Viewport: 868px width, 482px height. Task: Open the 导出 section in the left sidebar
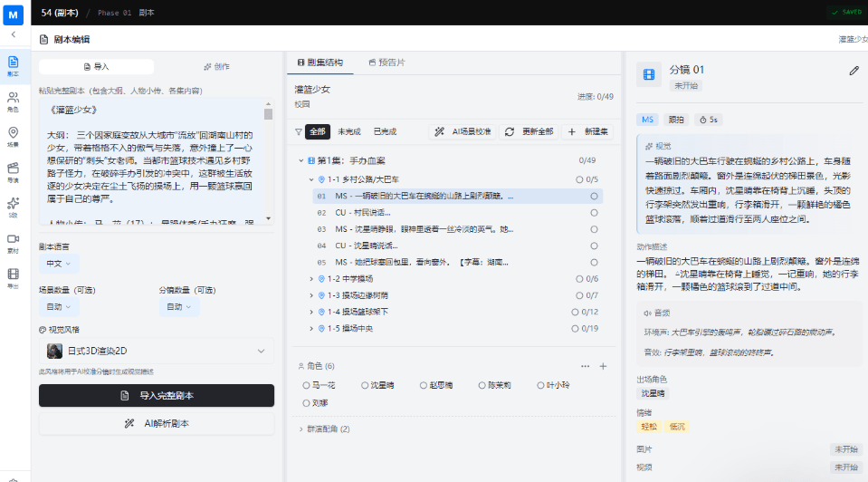point(13,277)
